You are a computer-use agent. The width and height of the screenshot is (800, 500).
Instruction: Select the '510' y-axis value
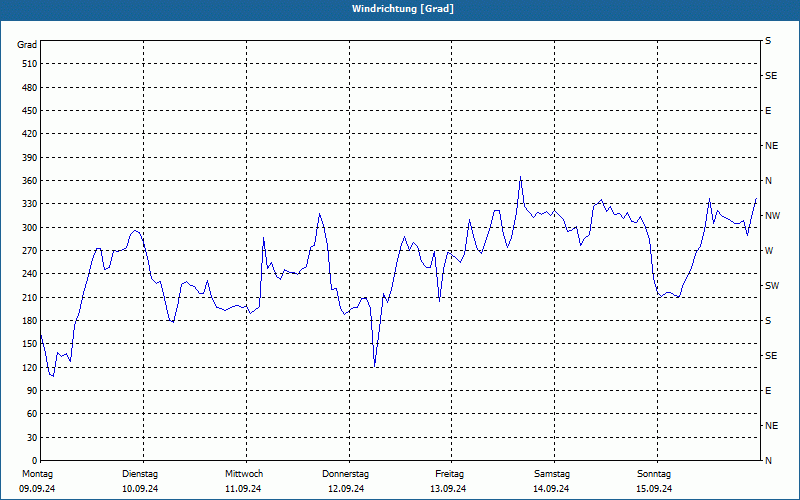[30, 64]
